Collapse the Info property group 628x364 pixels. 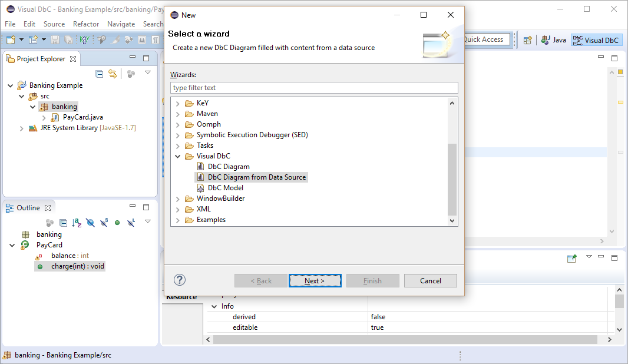(x=214, y=306)
